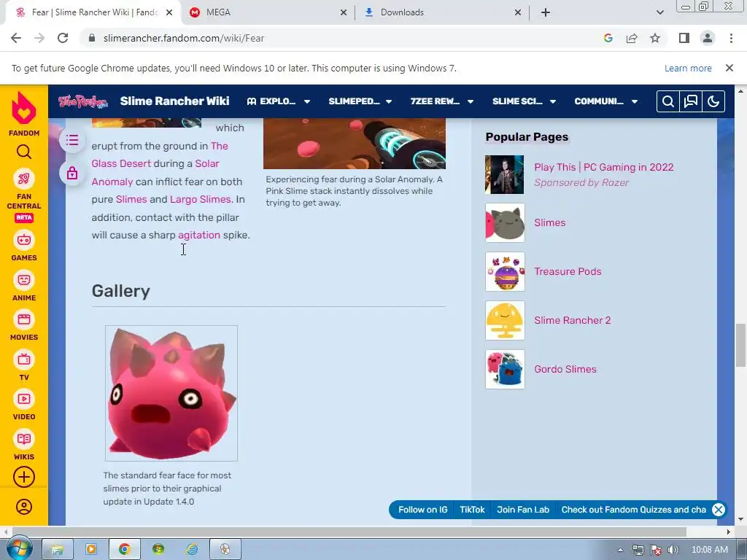
Task: Open the user profile icon in sidebar
Action: tap(24, 507)
